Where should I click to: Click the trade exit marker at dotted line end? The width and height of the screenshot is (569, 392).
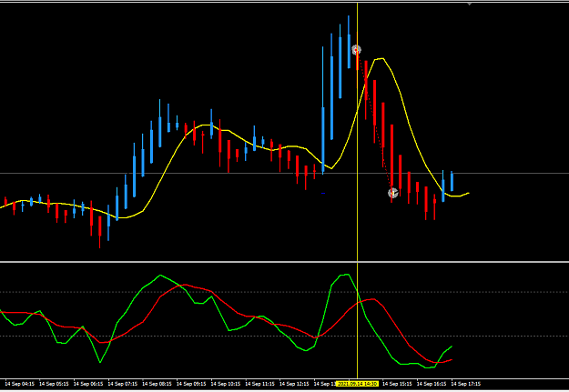[x=393, y=193]
